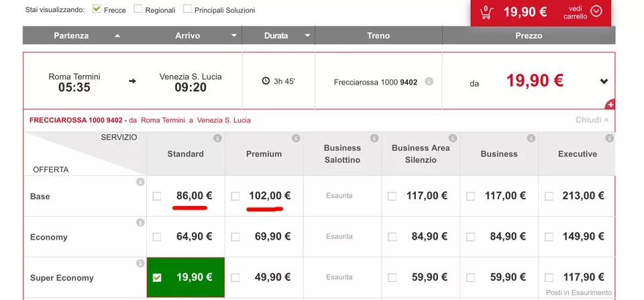644x300 pixels.
Task: Click Roma Termini link in details header
Action: [x=162, y=120]
